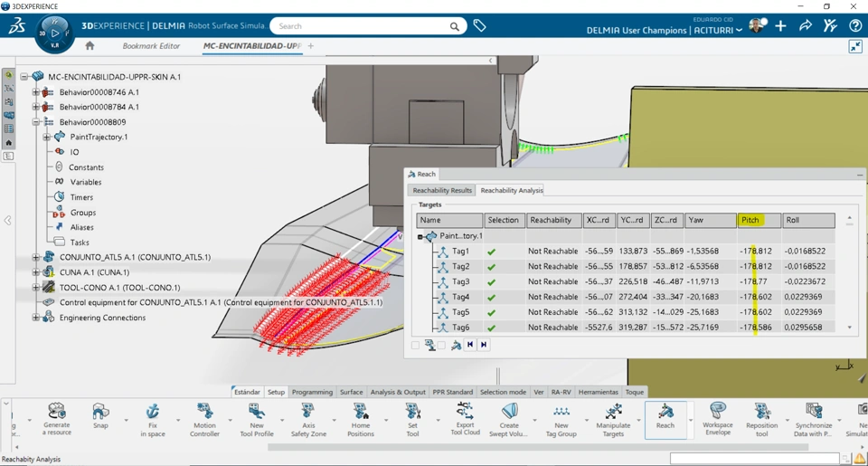Open the Motion Controller tool

pos(204,419)
